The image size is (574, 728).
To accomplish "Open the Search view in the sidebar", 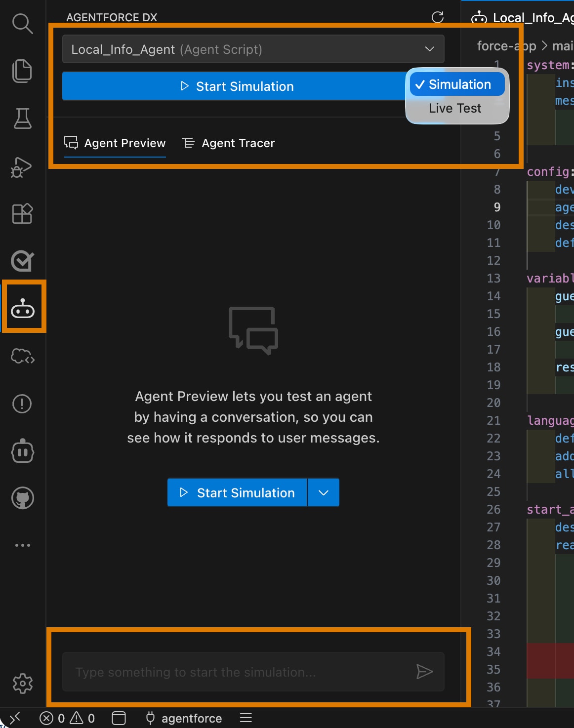I will [22, 24].
